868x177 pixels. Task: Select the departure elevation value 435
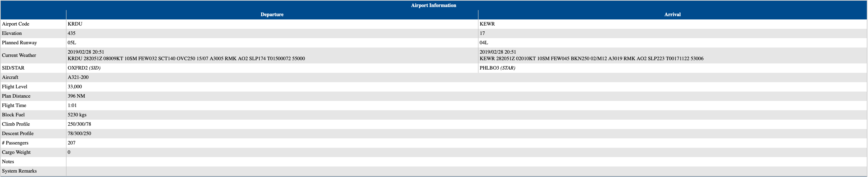click(x=71, y=33)
